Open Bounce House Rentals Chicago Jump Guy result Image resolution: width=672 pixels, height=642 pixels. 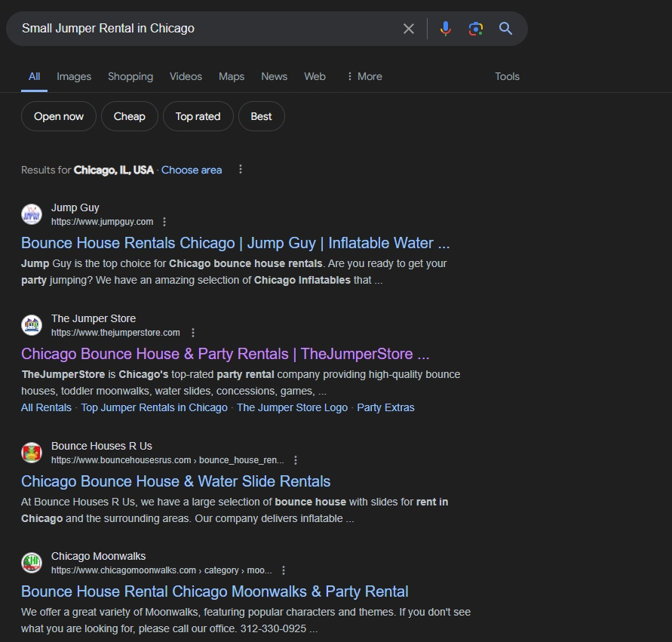point(235,243)
